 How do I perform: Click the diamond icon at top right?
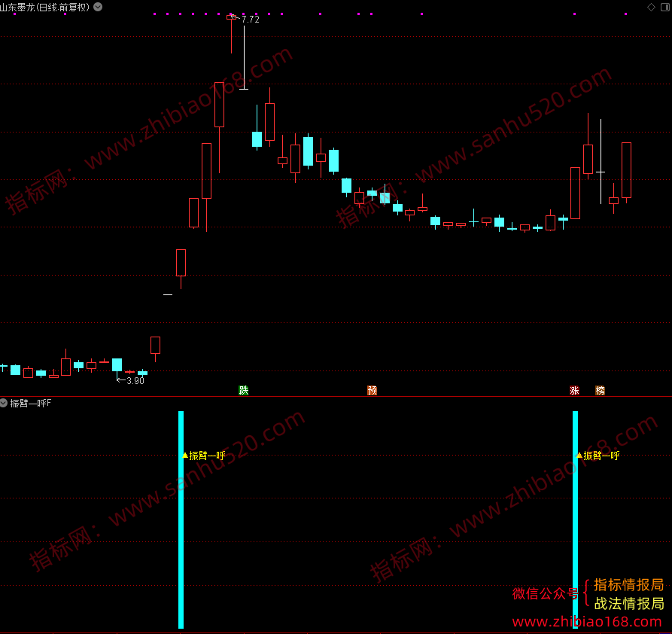tap(651, 7)
